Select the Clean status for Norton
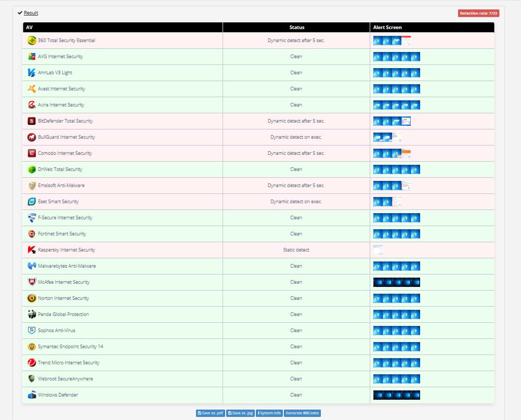Viewport: 521px width, 420px height. (296, 298)
